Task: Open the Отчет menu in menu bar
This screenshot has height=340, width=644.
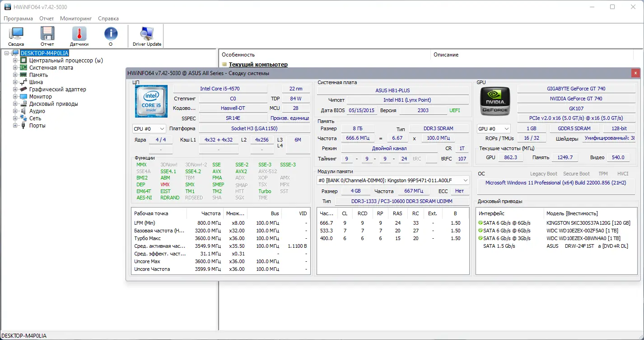Action: point(47,19)
